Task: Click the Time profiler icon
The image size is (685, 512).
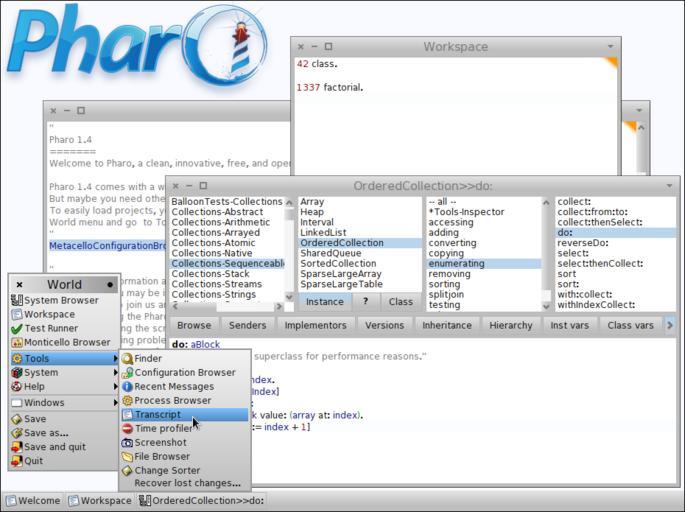Action: (127, 429)
